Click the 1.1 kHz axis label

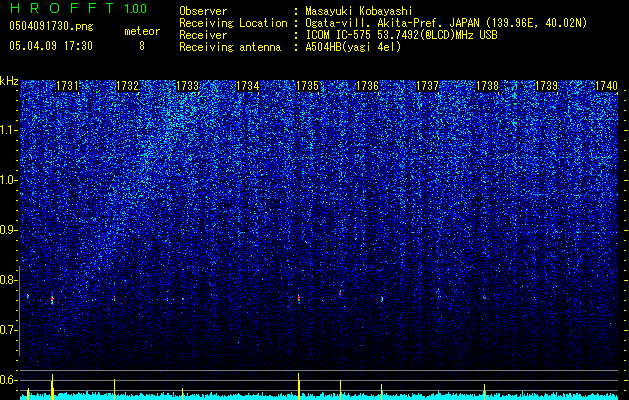coord(9,130)
